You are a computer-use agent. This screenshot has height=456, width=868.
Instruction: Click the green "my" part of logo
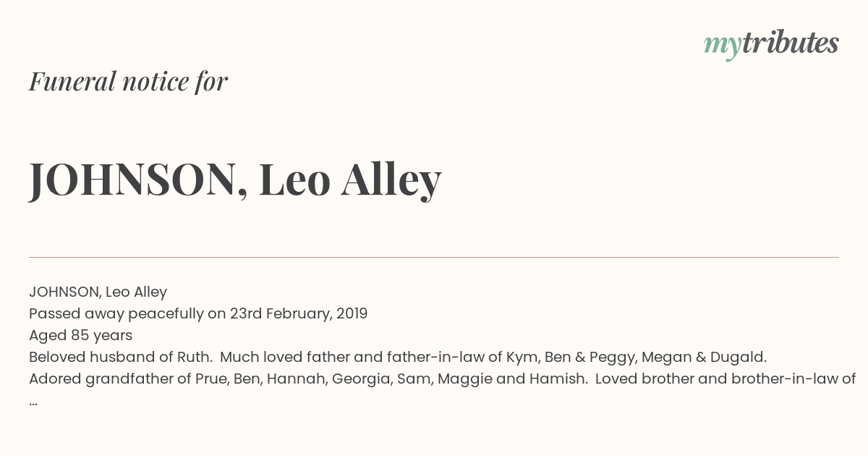(722, 48)
